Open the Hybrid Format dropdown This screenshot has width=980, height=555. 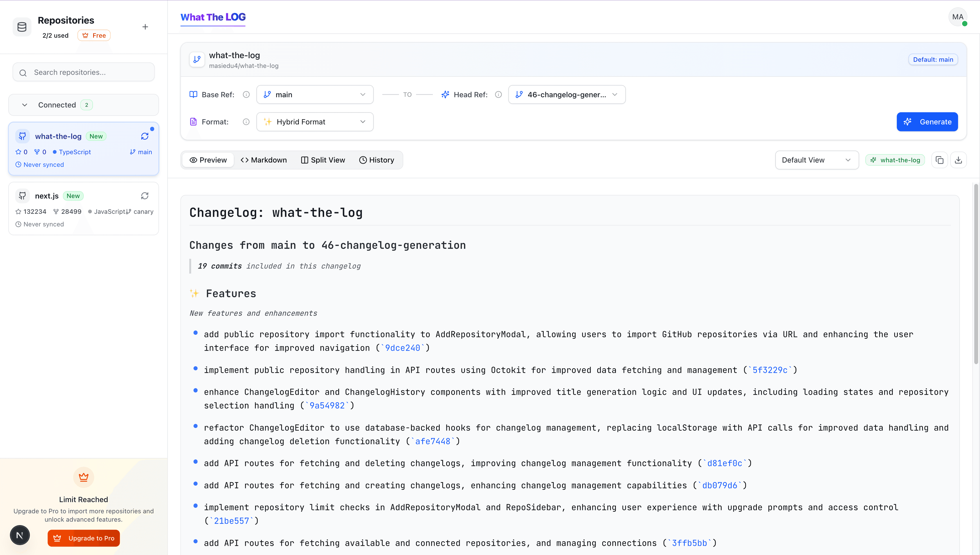click(315, 122)
